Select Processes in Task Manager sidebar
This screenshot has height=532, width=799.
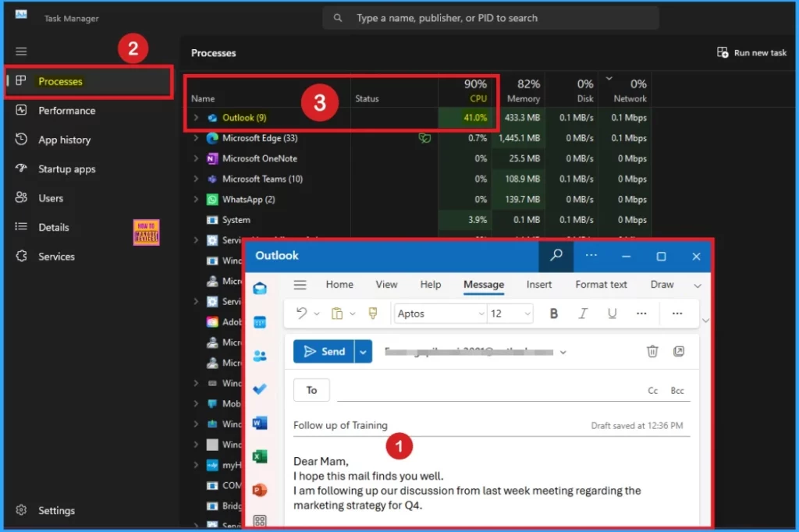(89, 82)
